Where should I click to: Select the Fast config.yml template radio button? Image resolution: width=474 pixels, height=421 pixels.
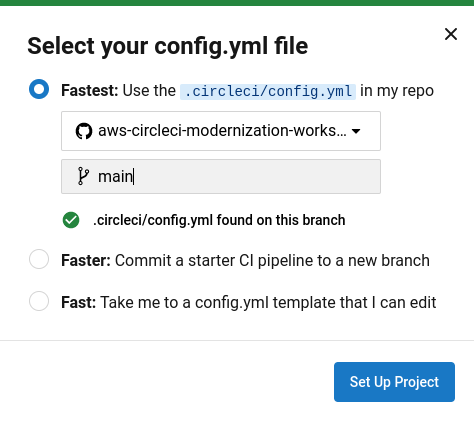(x=39, y=301)
